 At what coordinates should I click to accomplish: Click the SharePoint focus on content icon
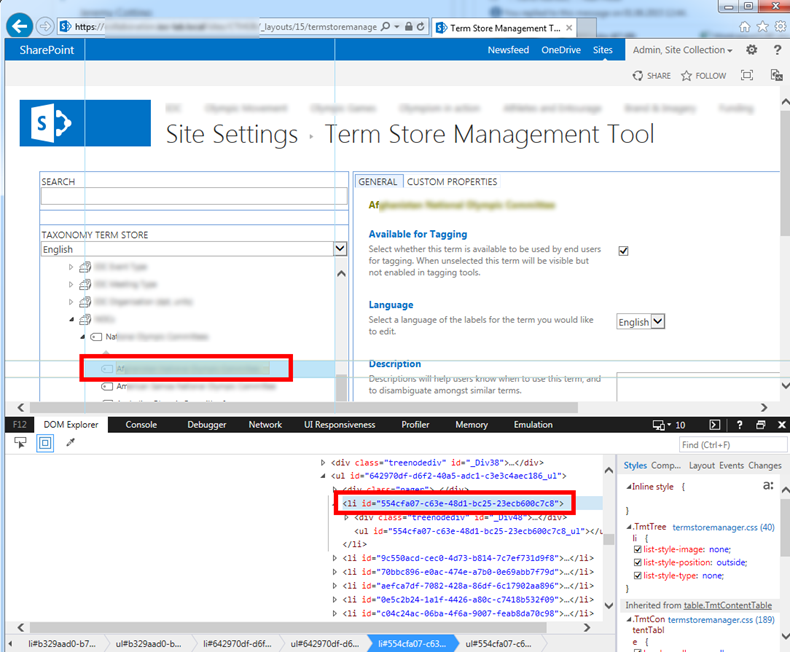(747, 75)
